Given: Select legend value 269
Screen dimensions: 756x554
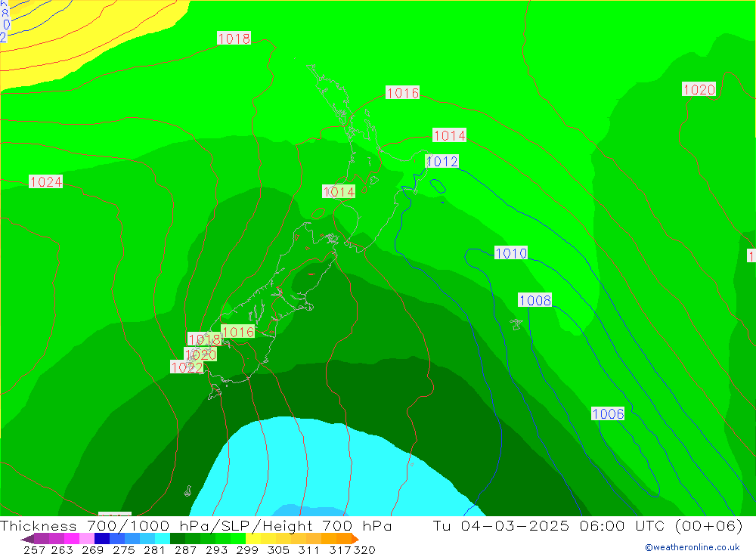Looking at the screenshot, I should pos(92,549).
